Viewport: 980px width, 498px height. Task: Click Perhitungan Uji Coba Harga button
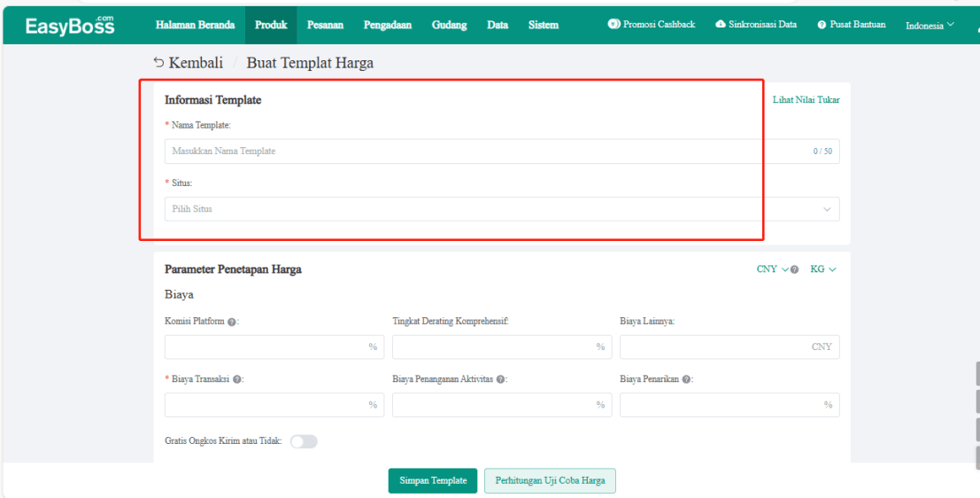tap(550, 480)
